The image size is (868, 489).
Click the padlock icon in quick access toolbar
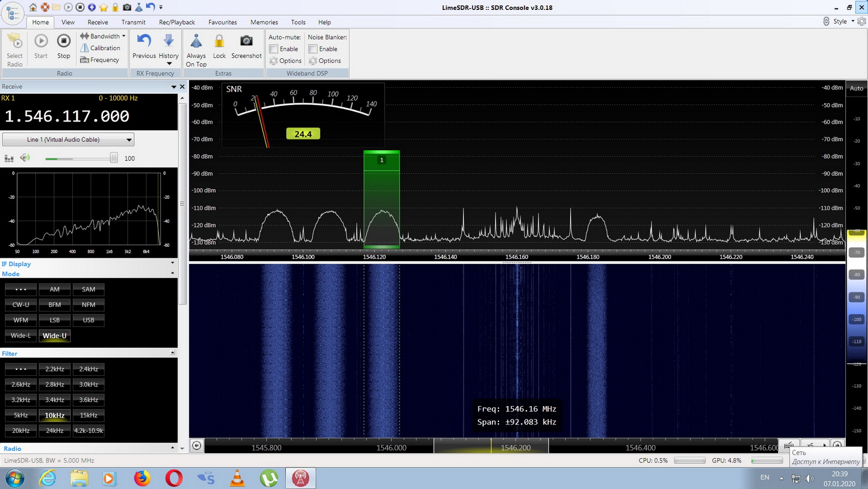(115, 7)
